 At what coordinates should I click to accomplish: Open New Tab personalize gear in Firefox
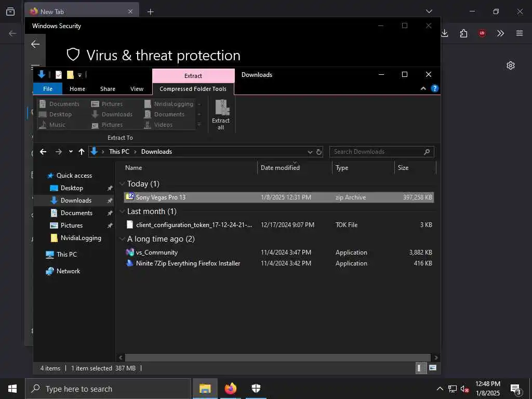click(x=511, y=65)
